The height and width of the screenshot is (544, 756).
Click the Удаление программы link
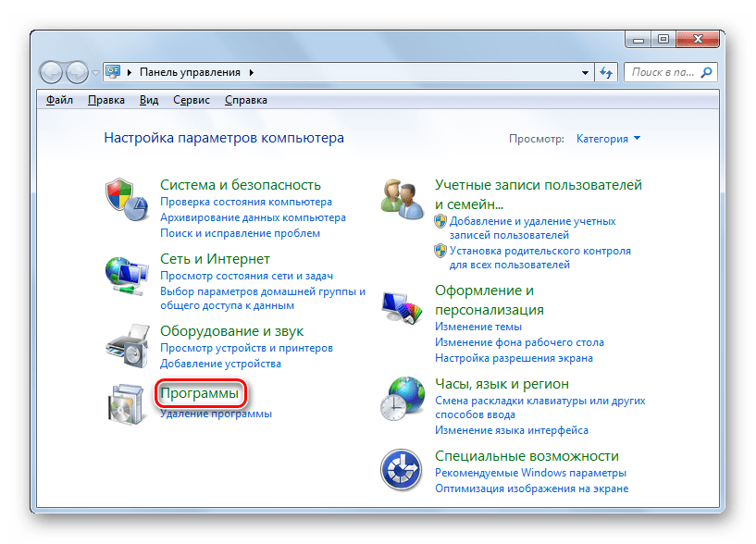tap(216, 414)
